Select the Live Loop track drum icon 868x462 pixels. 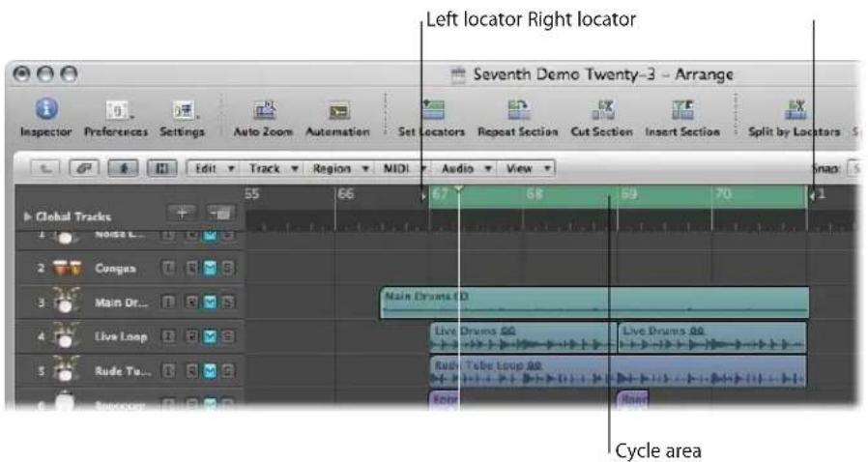tap(66, 335)
